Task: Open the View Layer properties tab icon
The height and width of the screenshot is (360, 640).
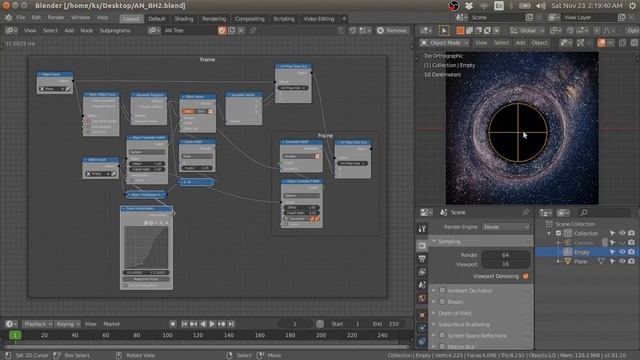Action: coord(422,272)
